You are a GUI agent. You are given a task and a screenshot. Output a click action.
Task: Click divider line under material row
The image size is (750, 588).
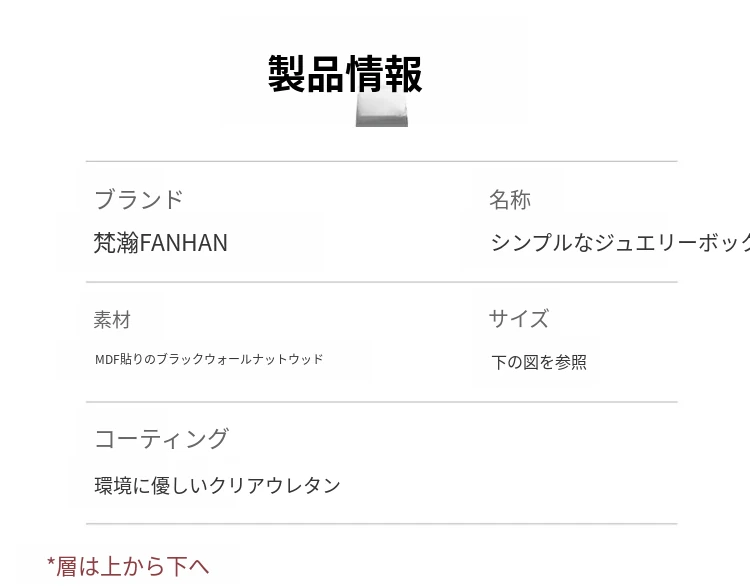tap(381, 402)
